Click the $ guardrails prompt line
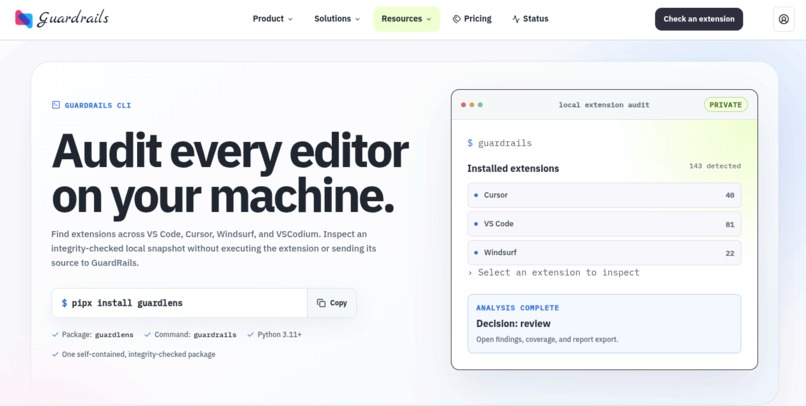Screen dimensions: 806x406 pyautogui.click(x=500, y=143)
